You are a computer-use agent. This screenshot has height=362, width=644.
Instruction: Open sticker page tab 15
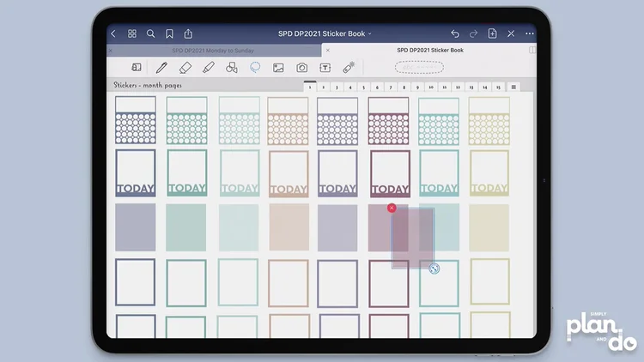click(498, 87)
